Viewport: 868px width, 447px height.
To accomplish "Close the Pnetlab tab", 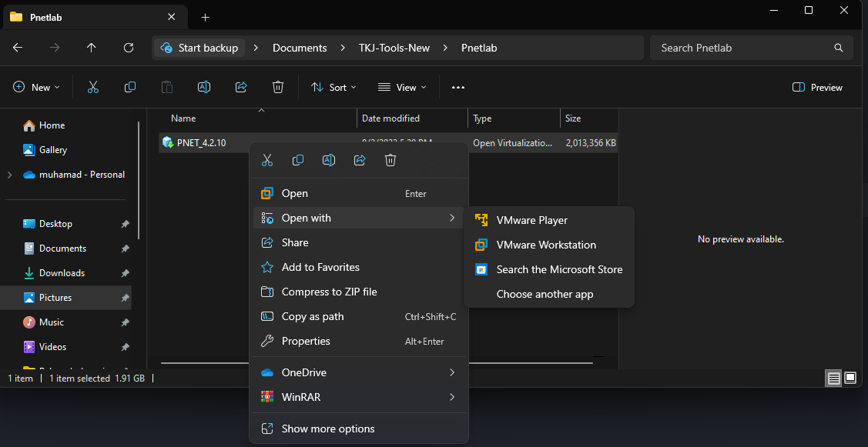I will (171, 17).
